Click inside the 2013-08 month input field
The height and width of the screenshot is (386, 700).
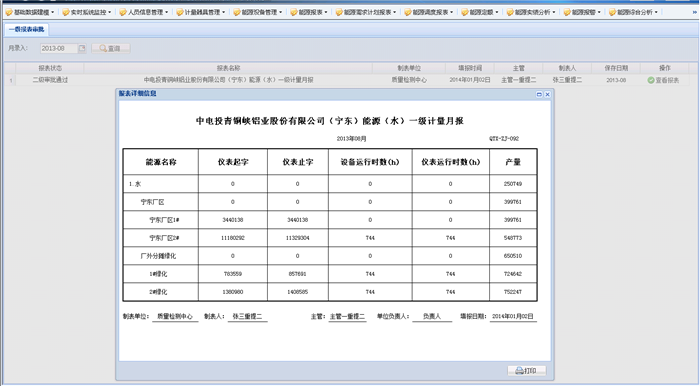click(x=59, y=48)
